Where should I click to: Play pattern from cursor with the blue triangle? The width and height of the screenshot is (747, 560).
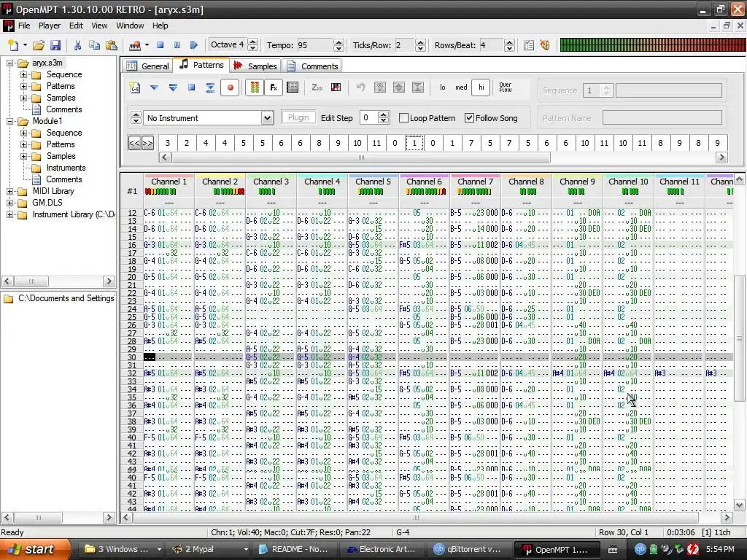(154, 87)
